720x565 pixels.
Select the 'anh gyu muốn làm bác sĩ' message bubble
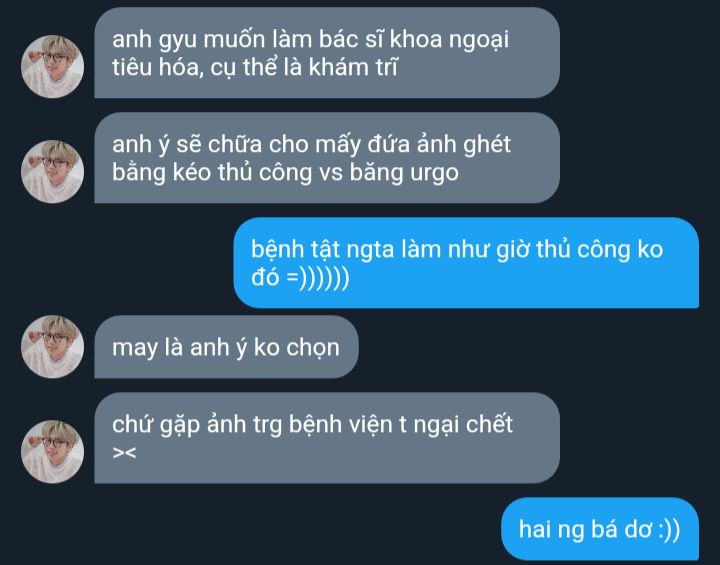click(327, 52)
